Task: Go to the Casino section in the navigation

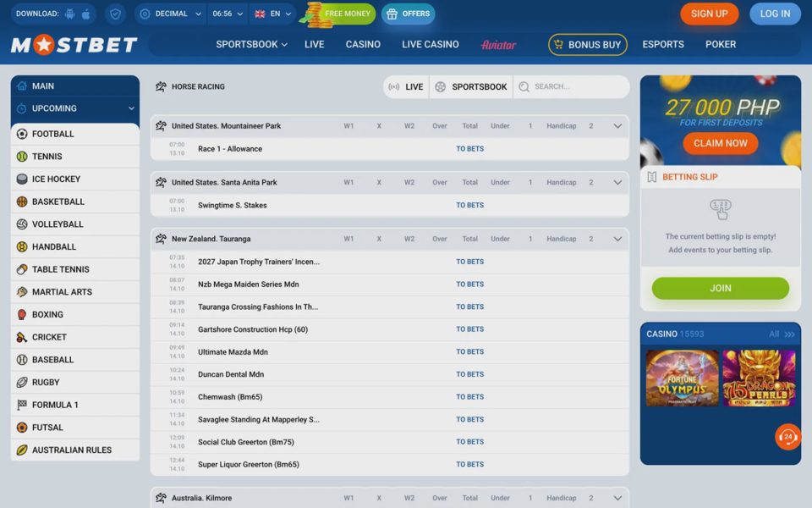Action: coord(363,45)
